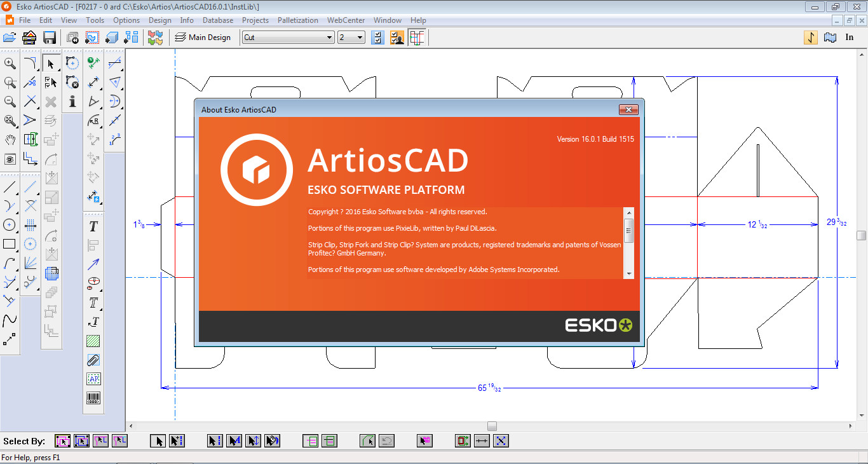This screenshot has width=868, height=464.
Task: Select the Pan hand tool
Action: pos(10,140)
